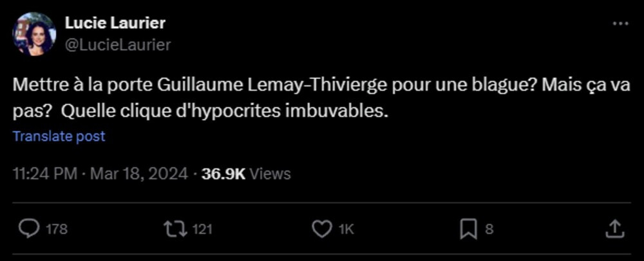644x261 pixels.
Task: Open the @LucieLaurier handle link
Action: 118,45
